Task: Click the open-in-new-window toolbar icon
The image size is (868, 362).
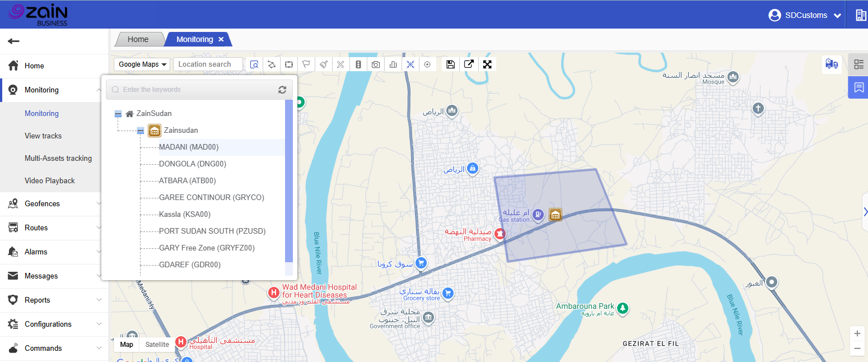Action: 469,64
